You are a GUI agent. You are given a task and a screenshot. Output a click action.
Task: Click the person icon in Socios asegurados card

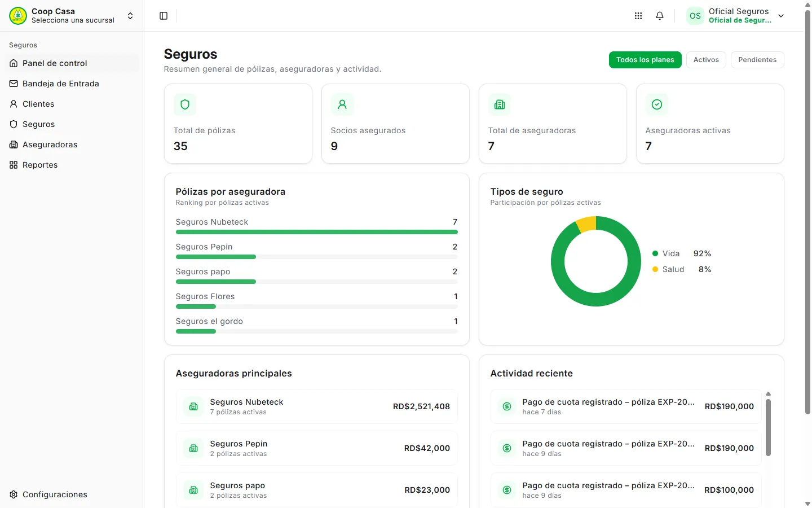[342, 104]
